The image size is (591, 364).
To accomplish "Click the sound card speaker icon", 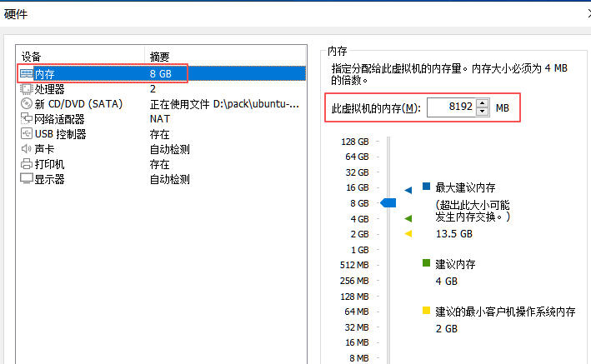I will point(26,149).
